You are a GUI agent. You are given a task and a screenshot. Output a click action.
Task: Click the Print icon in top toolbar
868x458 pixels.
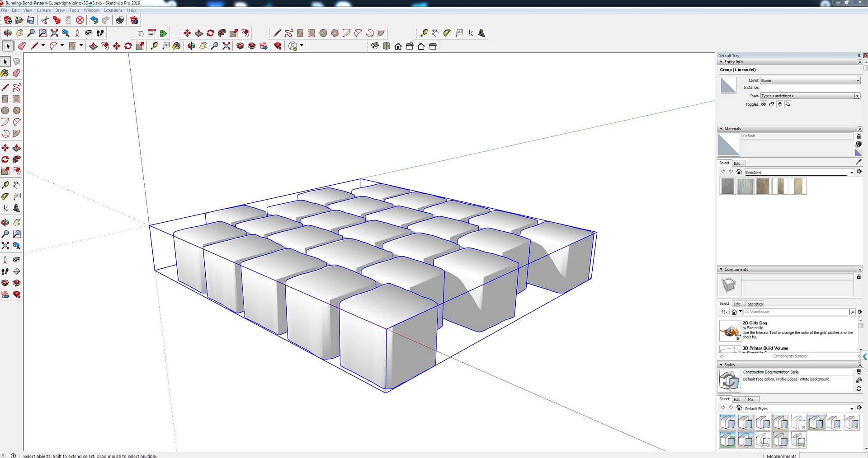(120, 20)
